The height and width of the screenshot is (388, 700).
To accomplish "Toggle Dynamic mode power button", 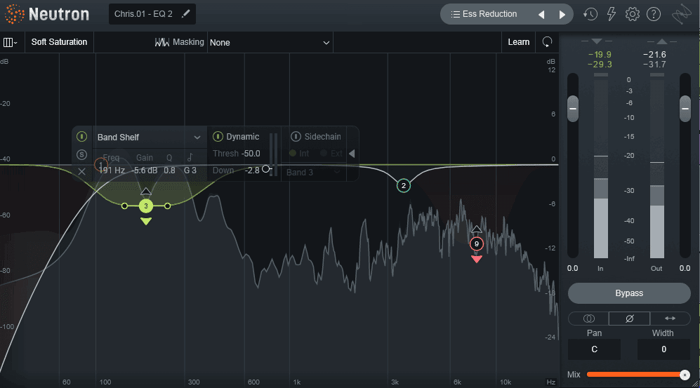I will coord(218,136).
